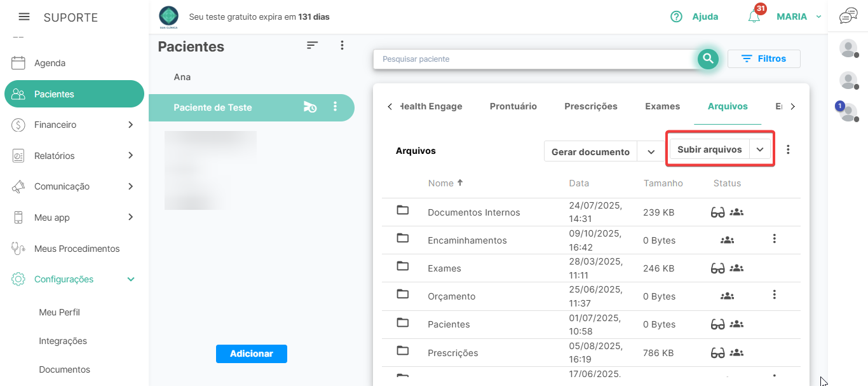
Task: Click the three-dot menu beside Paciente de Teste
Action: [336, 107]
